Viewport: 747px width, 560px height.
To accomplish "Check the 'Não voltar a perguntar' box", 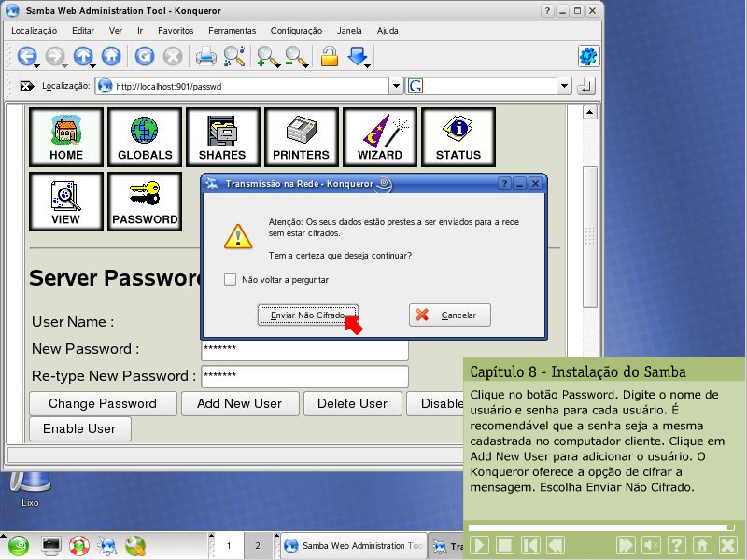I will click(231, 279).
